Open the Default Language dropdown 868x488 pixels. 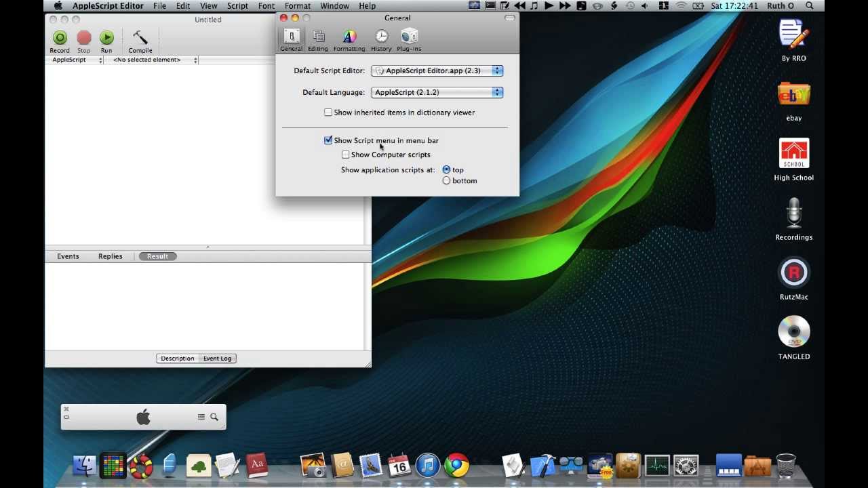(437, 92)
